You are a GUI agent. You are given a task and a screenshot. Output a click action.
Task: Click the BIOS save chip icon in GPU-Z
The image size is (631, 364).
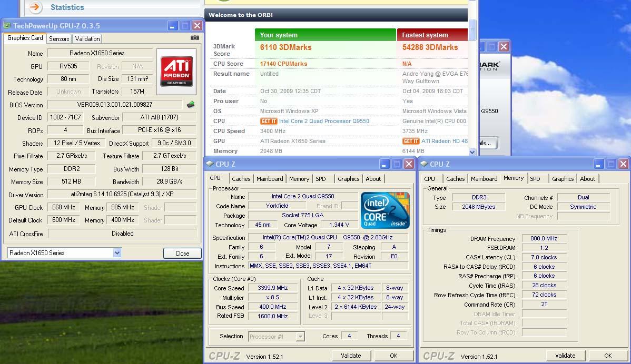point(191,105)
